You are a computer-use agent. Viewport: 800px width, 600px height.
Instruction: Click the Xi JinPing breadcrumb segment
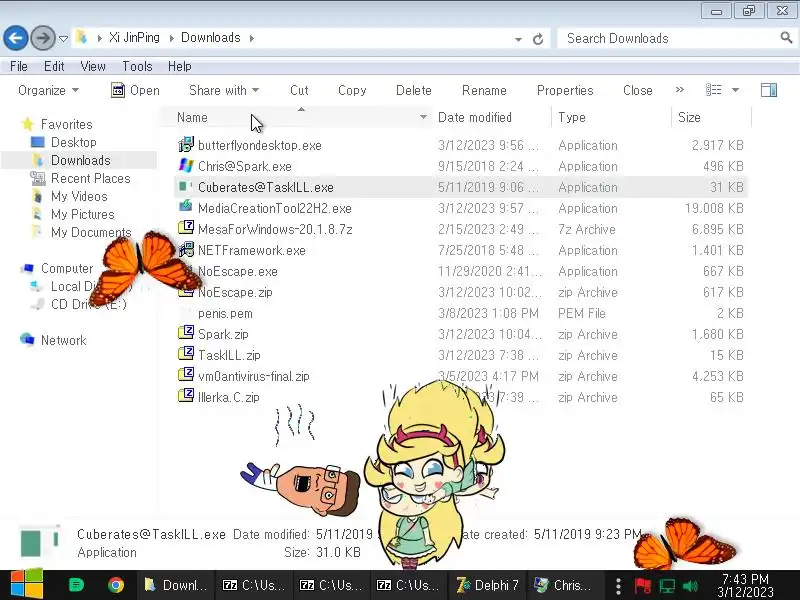tap(134, 38)
